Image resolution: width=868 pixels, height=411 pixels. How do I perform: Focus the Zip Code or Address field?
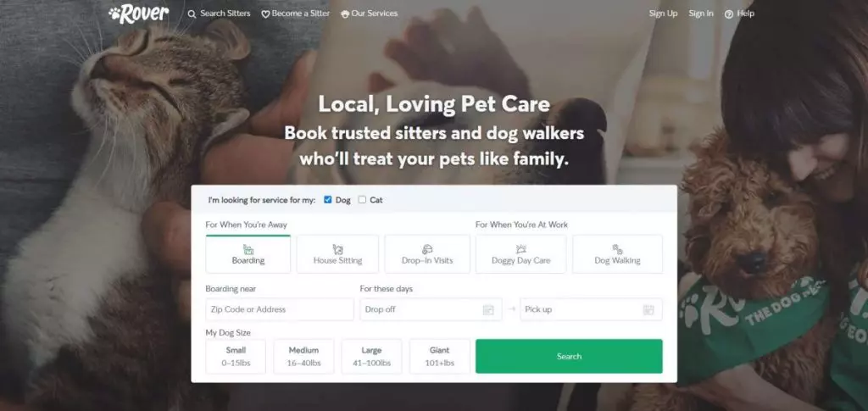pos(280,309)
